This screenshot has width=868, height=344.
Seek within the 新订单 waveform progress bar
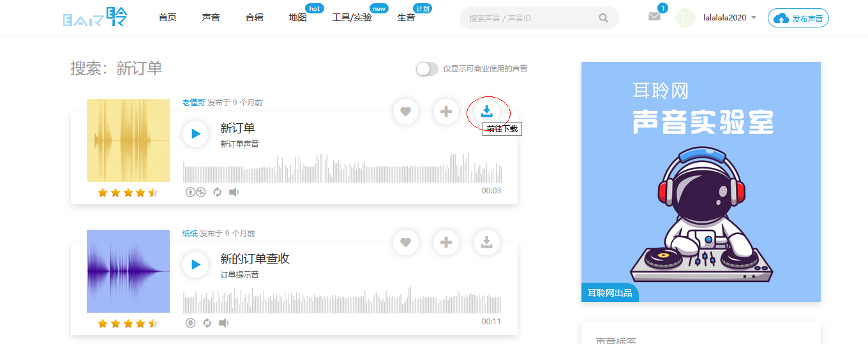coord(342,168)
